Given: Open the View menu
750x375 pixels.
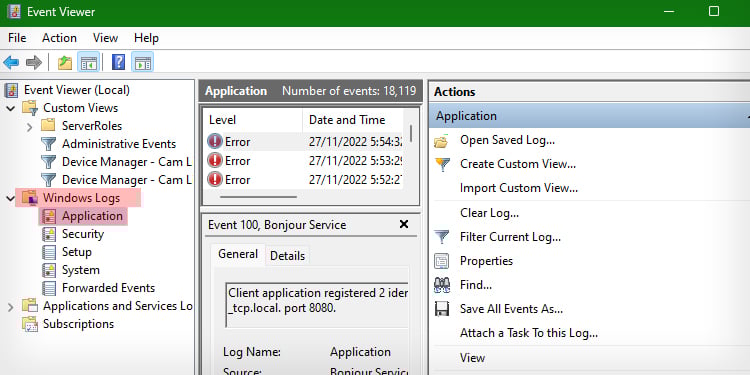Looking at the screenshot, I should [105, 38].
